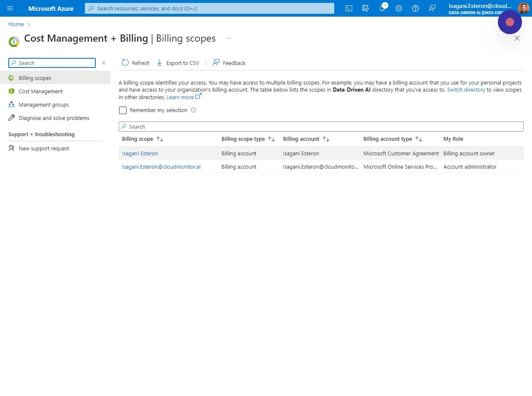Screen dimensions: 532x396
Task: Click the Cost Management + Billing page icon
Action: [14, 42]
